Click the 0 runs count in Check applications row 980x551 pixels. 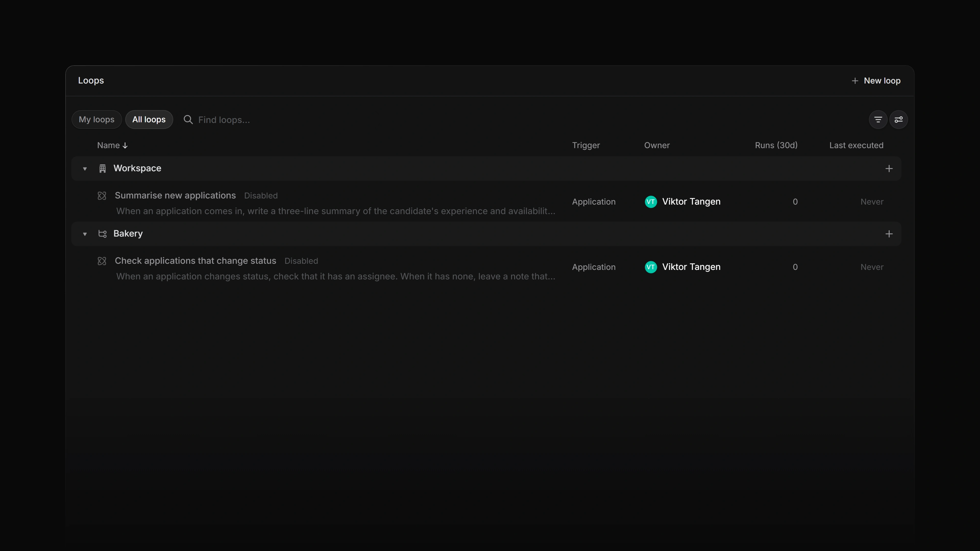pos(795,267)
